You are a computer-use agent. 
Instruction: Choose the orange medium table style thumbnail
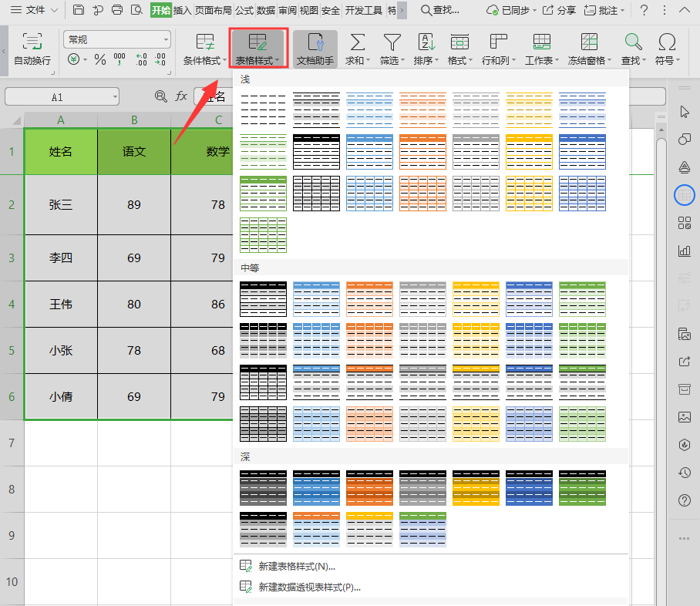[x=369, y=298]
